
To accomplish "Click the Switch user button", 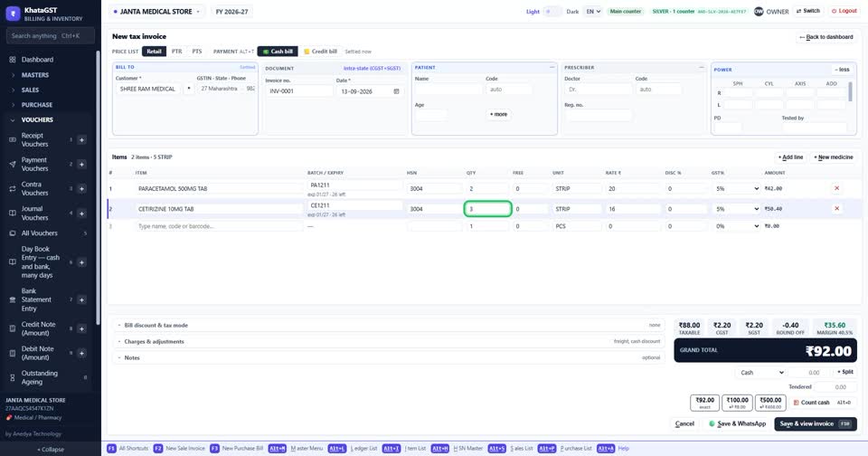I will 807,11.
